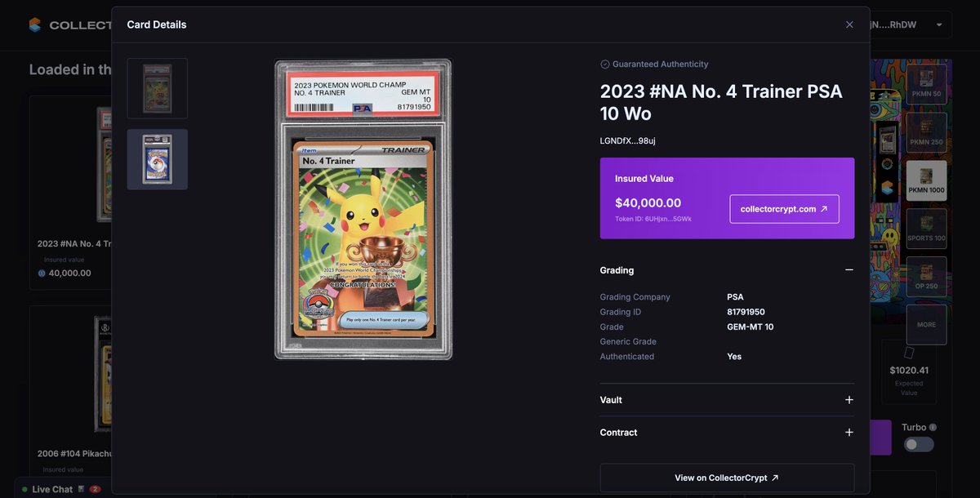The image size is (980, 498).
Task: Click the LGNDfX...98uj address text
Action: 627,141
